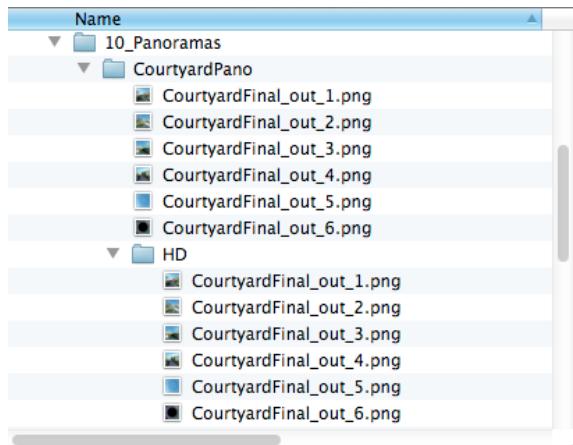Click the 10_Panoramas folder icon
The width and height of the screenshot is (573, 445).
[x=84, y=42]
